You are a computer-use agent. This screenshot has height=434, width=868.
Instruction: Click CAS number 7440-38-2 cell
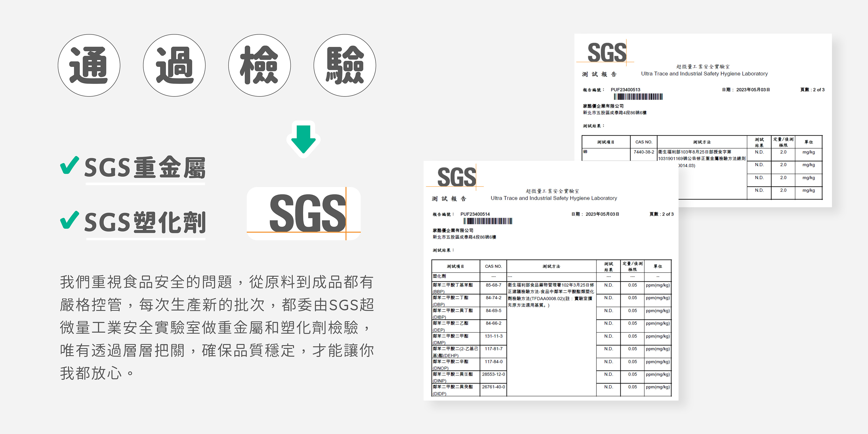coord(644,152)
